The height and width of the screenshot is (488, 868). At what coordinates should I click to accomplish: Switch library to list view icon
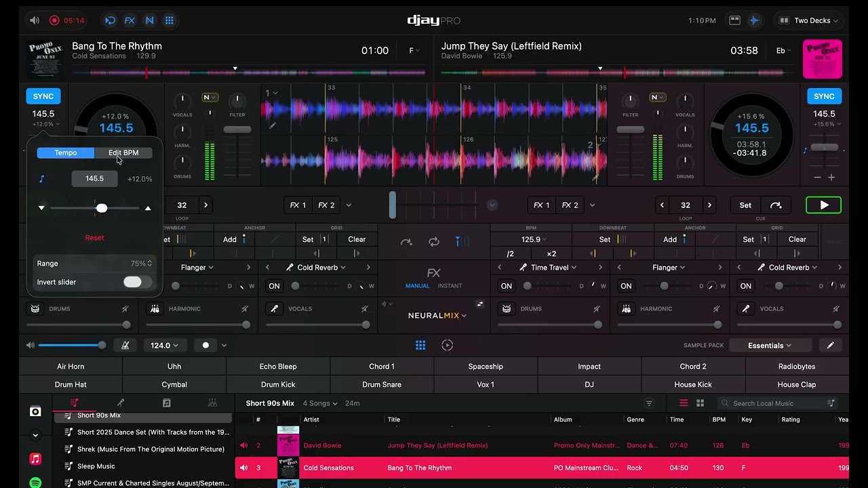point(684,403)
